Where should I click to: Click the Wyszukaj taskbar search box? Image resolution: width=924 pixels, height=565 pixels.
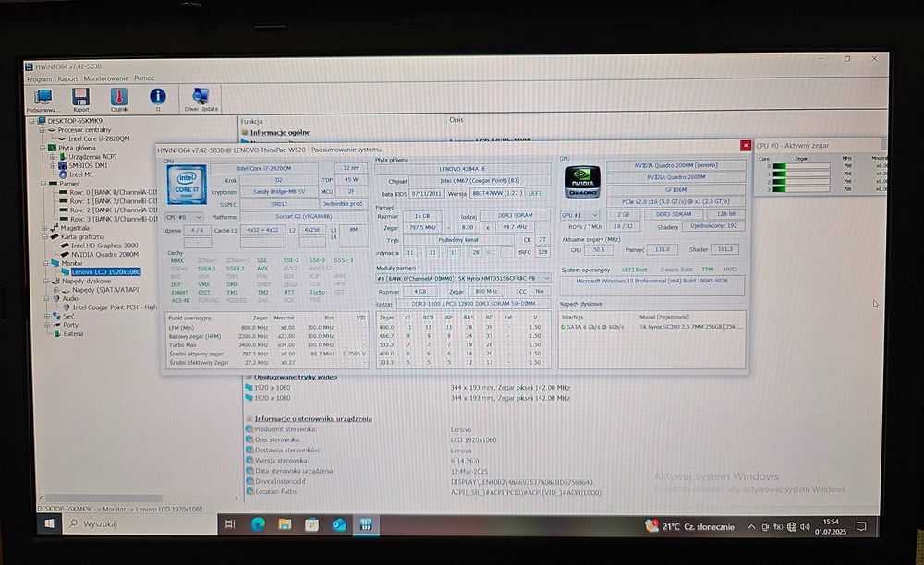click(x=140, y=523)
